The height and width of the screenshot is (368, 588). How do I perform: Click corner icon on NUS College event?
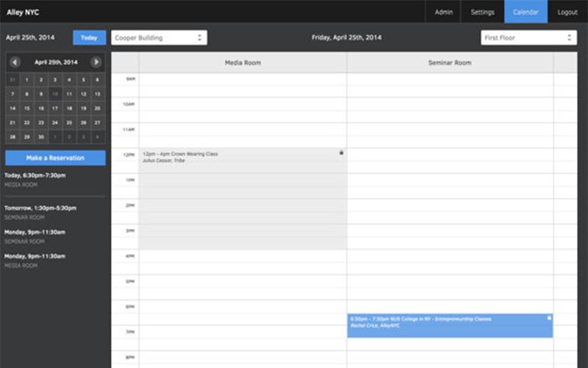pos(549,318)
